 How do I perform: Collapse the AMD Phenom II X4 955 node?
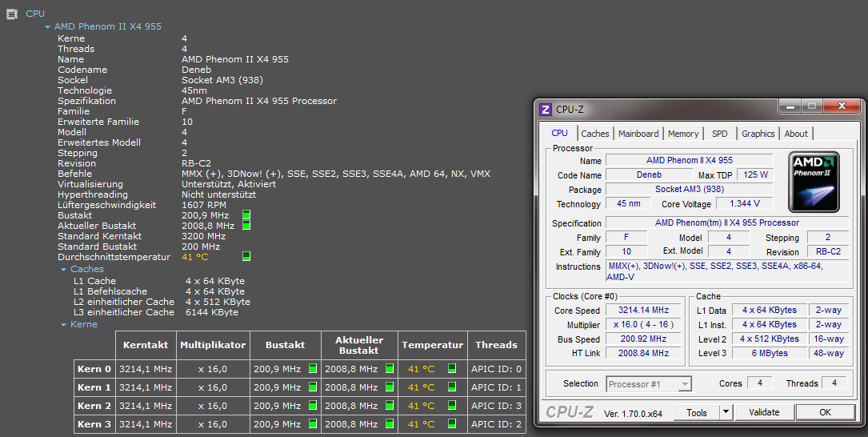48,26
